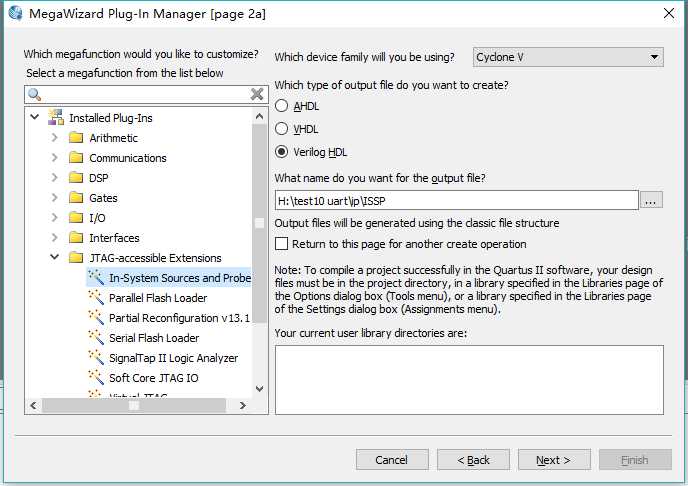Select Soft Core JTAG IO megafunction
688x486 pixels.
pos(154,378)
